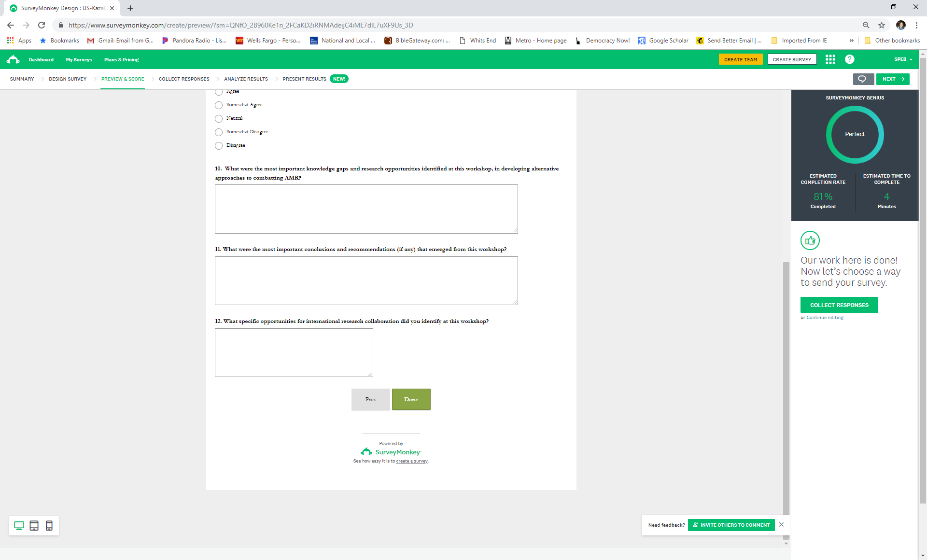This screenshot has width=927, height=560.
Task: Switch to tablet preview icon
Action: (34, 526)
